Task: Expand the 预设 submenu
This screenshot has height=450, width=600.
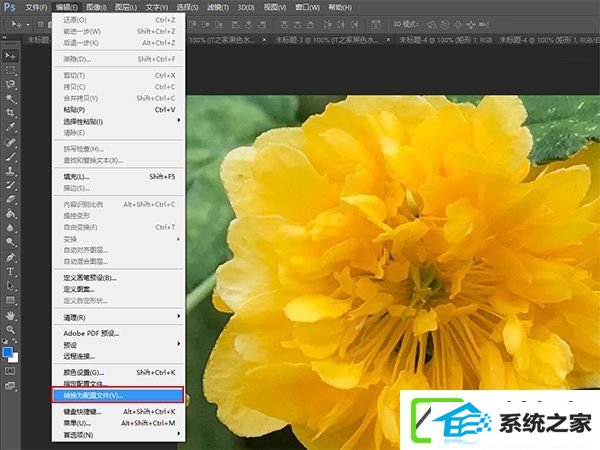Action: click(178, 344)
